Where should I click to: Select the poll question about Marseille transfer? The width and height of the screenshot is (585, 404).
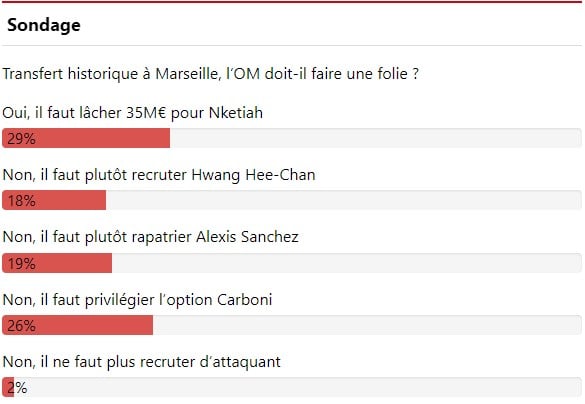(210, 73)
